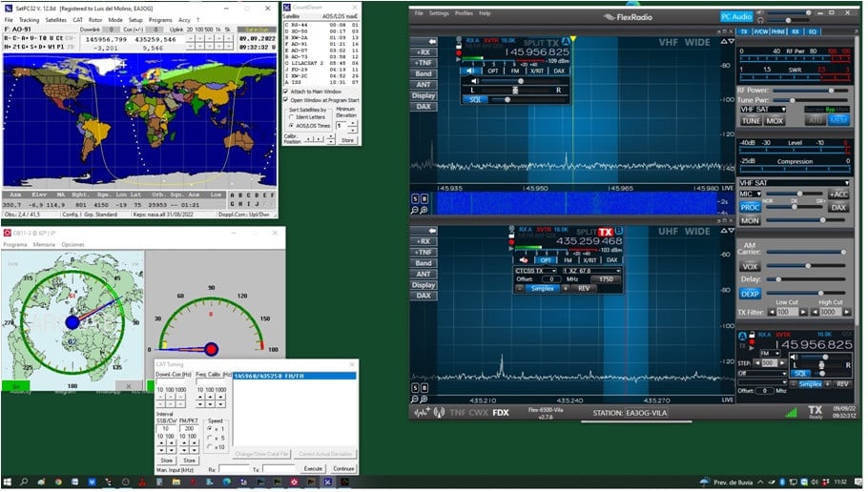The height and width of the screenshot is (492, 868).
Task: Open OPT tab on slice A flag
Action: point(493,71)
